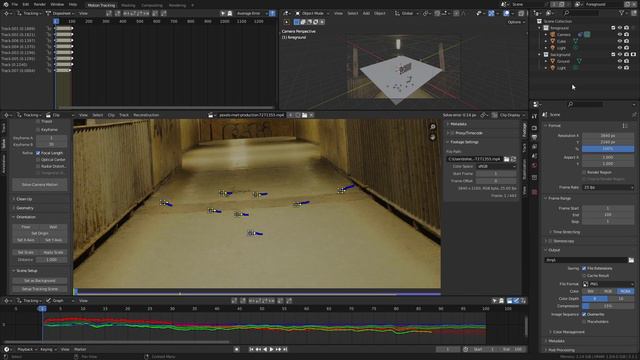Screen dimensions: 640x360
Task: Expand the Geometry panel
Action: pyautogui.click(x=25, y=208)
